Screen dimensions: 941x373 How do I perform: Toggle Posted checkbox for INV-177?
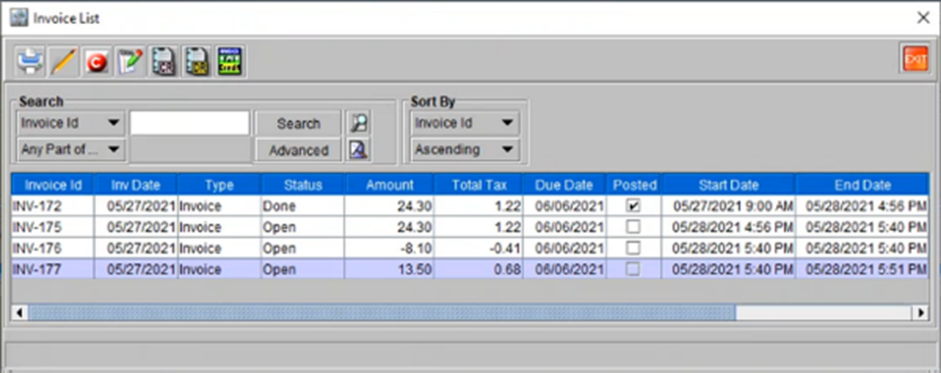[x=633, y=269]
